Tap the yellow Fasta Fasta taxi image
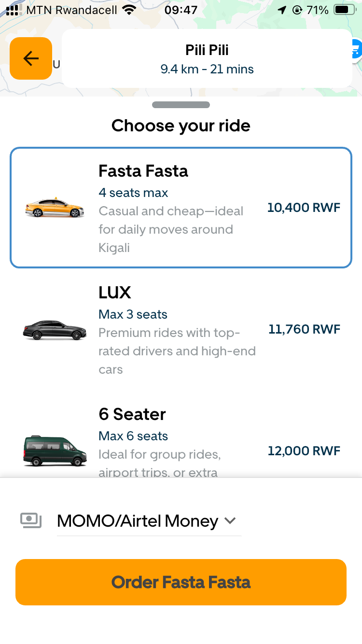Image resolution: width=362 pixels, height=644 pixels. [x=54, y=208]
